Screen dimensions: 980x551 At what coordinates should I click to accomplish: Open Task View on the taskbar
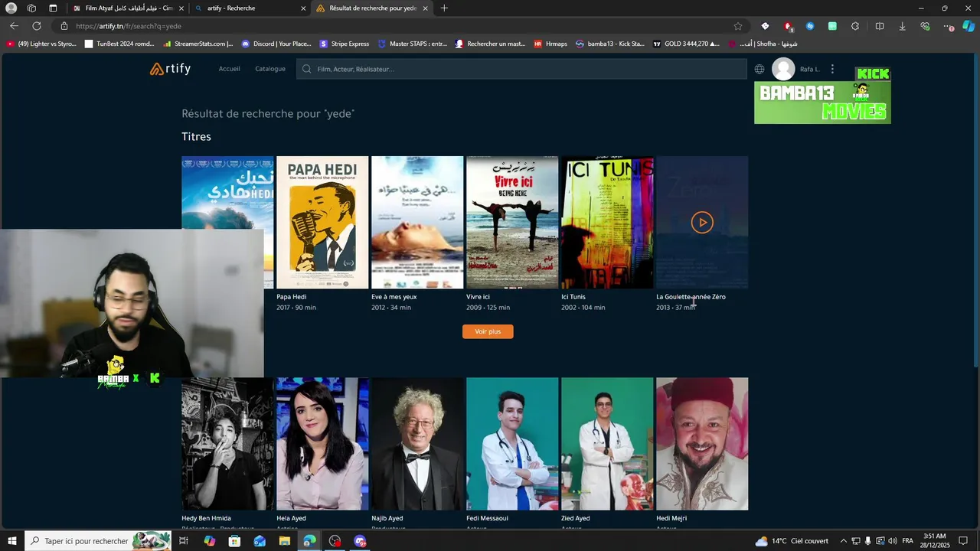184,541
